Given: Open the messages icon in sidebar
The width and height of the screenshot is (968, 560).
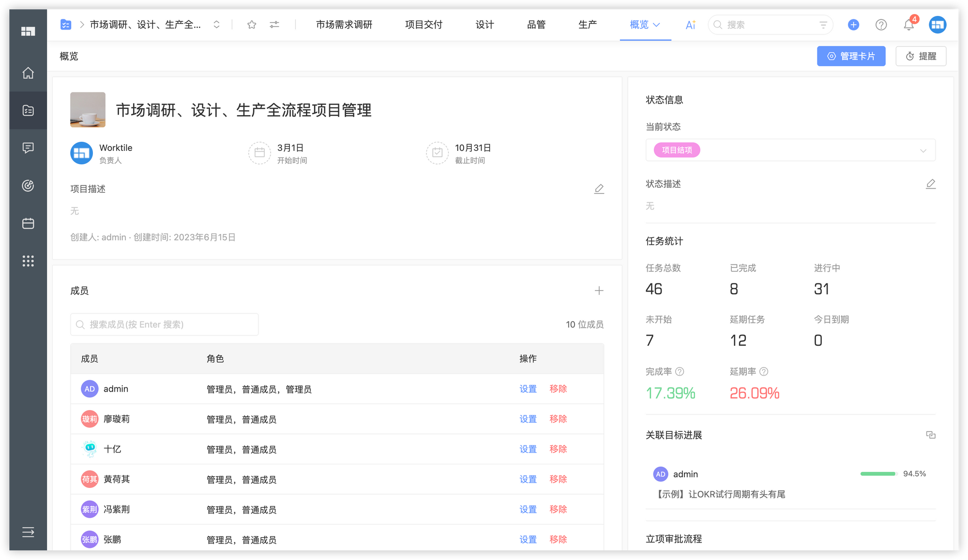Looking at the screenshot, I should point(28,148).
